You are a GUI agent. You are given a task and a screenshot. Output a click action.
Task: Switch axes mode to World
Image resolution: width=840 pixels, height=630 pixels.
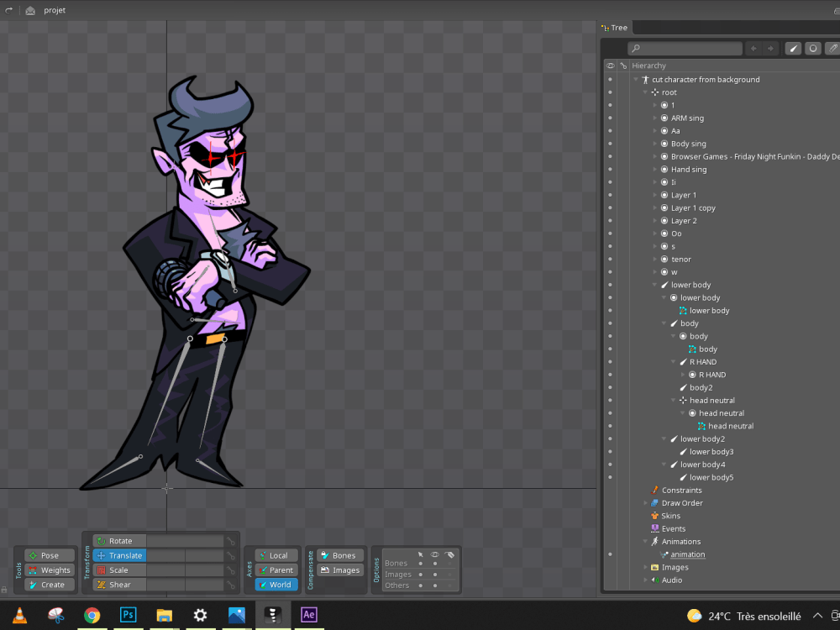275,585
